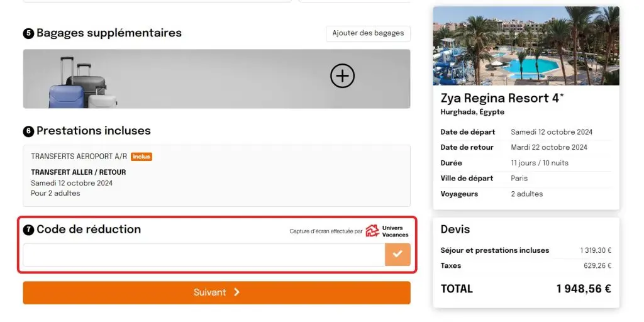Viewport: 644px width, 322px height.
Task: Click the Transferts Aéroport A/R heading
Action: [x=79, y=157]
